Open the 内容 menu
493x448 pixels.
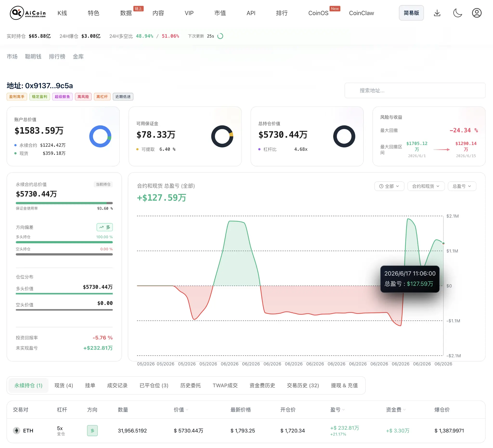coord(158,13)
